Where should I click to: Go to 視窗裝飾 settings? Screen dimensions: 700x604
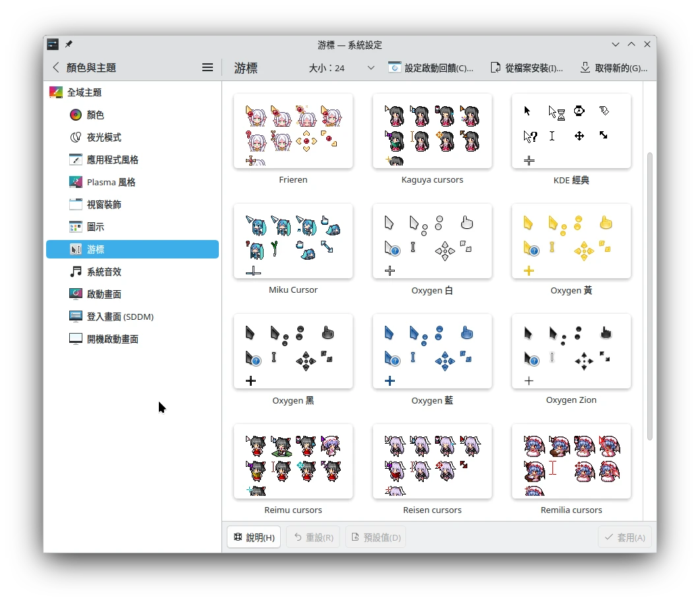click(x=132, y=204)
